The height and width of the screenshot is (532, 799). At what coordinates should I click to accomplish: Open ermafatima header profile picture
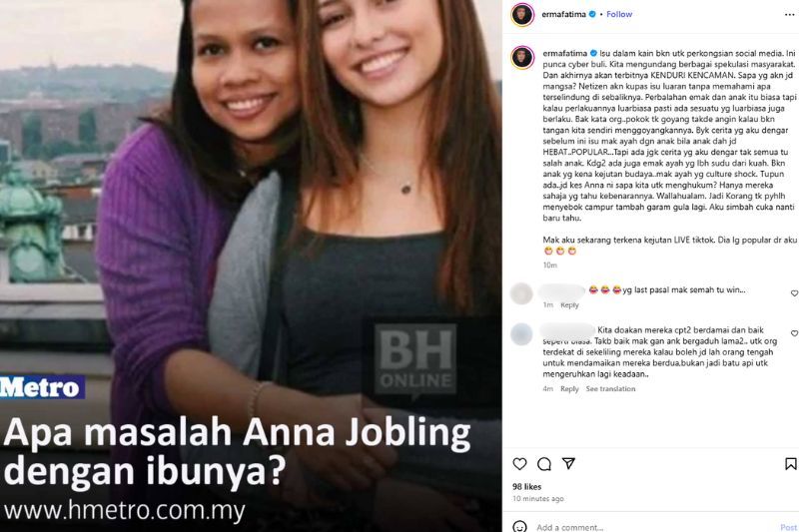(x=522, y=14)
